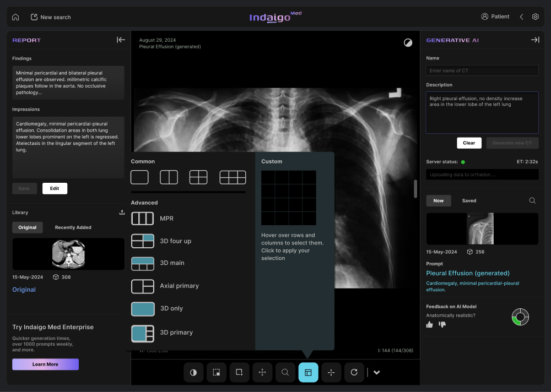Open the Original scan link

[x=24, y=290]
